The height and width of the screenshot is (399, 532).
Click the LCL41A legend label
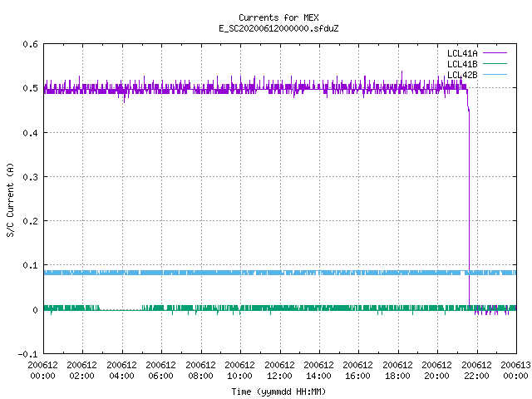click(x=462, y=53)
